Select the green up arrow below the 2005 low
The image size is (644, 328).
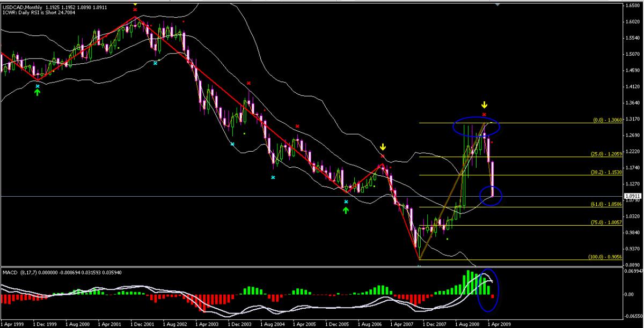coord(346,210)
